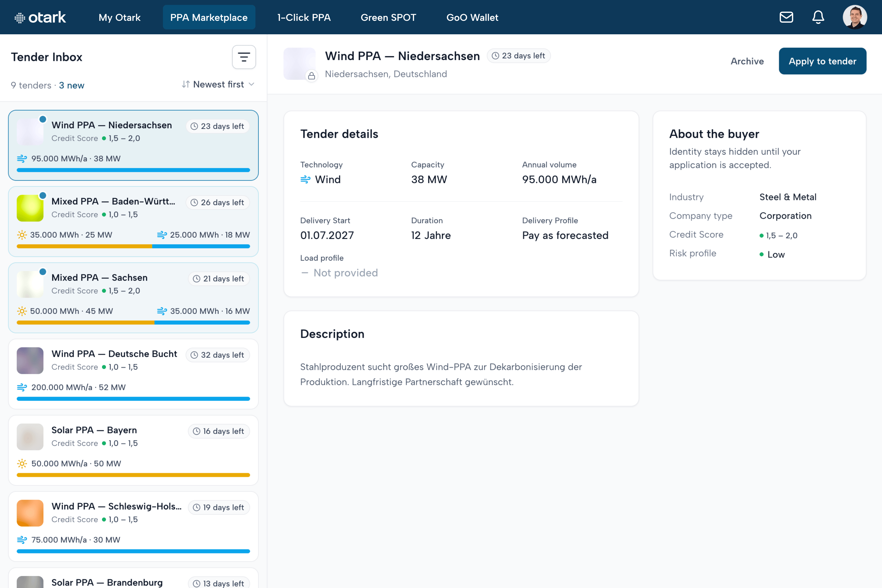Viewport: 882px width, 588px height.
Task: Click Annual volume 95.000 MWh/a value
Action: (x=559, y=180)
